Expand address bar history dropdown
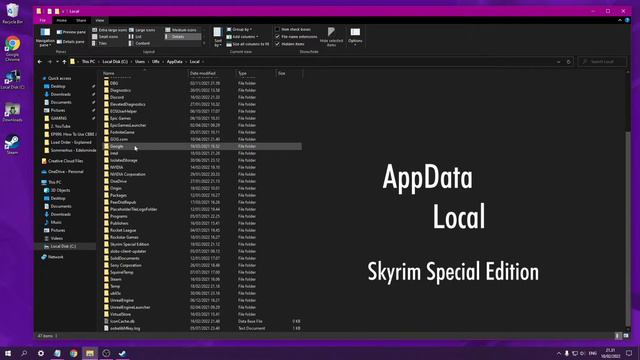This screenshot has width=640, height=360. [x=558, y=62]
